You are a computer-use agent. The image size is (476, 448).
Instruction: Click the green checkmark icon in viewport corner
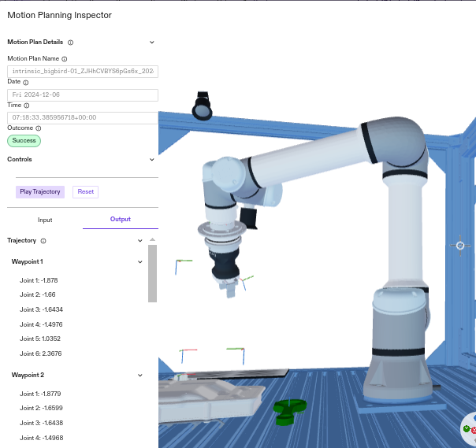pos(467,429)
